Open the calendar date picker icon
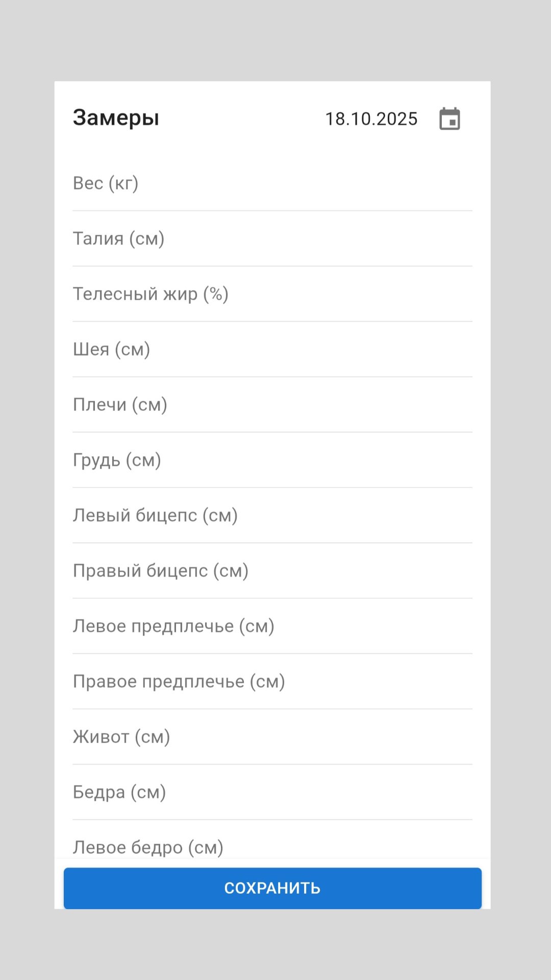The image size is (551, 980). [x=449, y=119]
